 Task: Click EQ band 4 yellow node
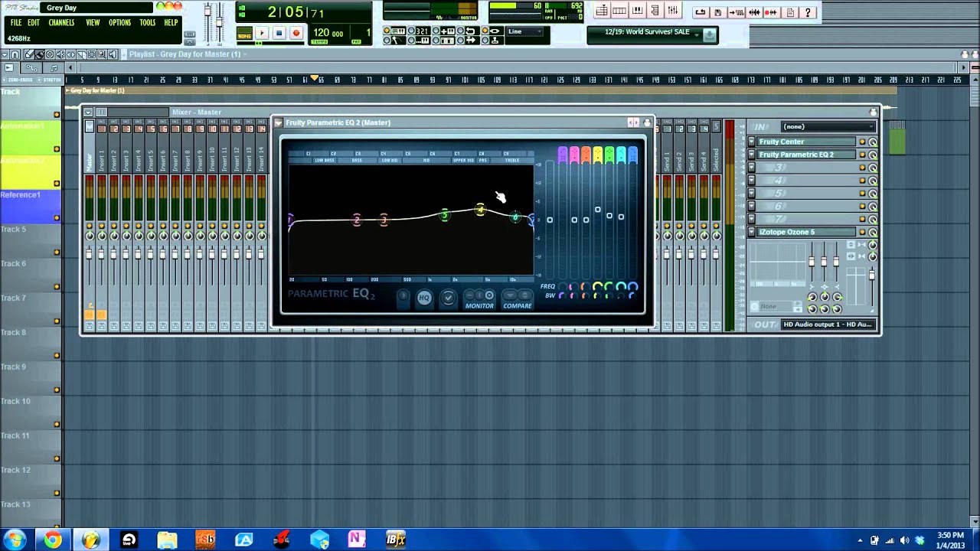click(x=480, y=210)
